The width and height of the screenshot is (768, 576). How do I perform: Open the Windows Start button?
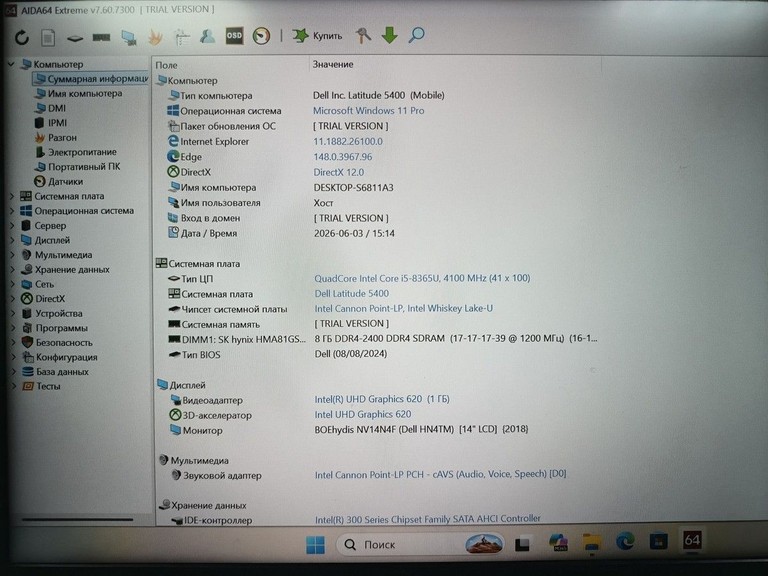tap(315, 545)
